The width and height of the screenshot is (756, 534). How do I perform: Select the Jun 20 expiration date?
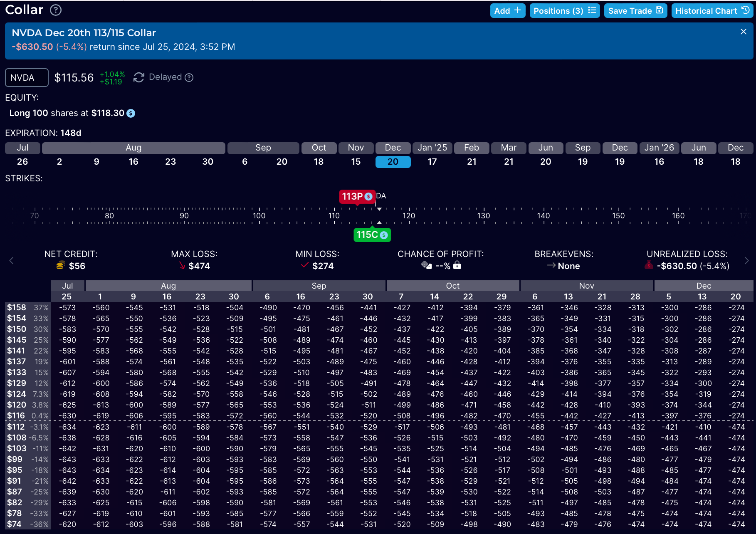coord(546,162)
